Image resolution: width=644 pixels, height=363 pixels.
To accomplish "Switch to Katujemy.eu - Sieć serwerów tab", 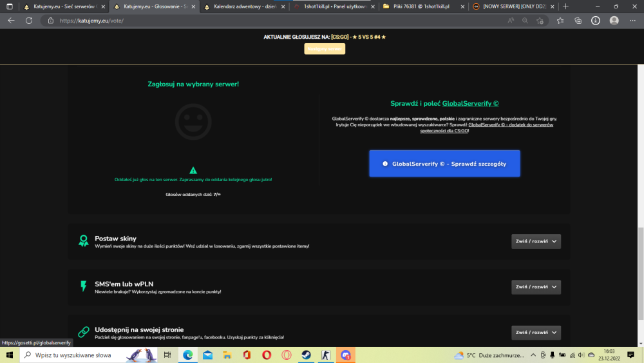I will click(64, 6).
